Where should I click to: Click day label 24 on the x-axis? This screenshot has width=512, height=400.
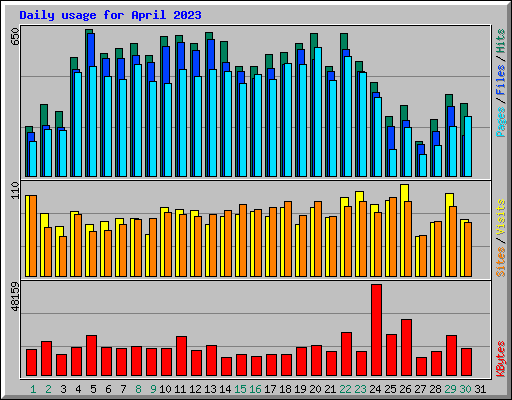[x=375, y=389]
